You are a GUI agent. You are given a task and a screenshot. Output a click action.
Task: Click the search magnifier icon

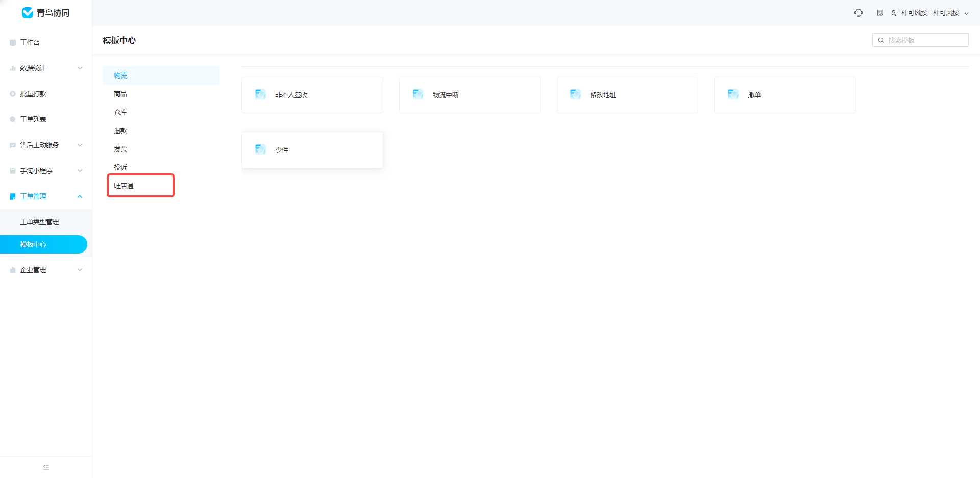point(881,40)
